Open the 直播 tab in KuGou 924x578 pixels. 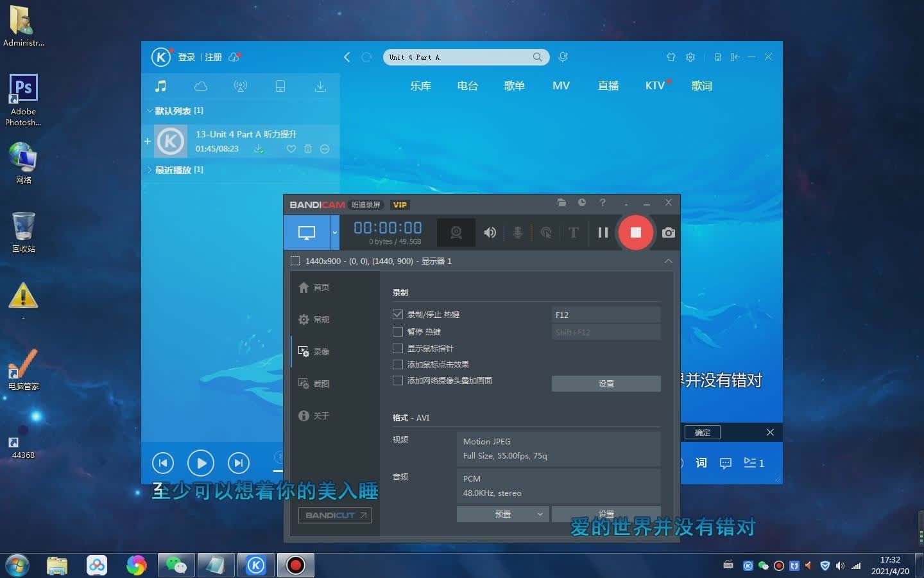(608, 85)
